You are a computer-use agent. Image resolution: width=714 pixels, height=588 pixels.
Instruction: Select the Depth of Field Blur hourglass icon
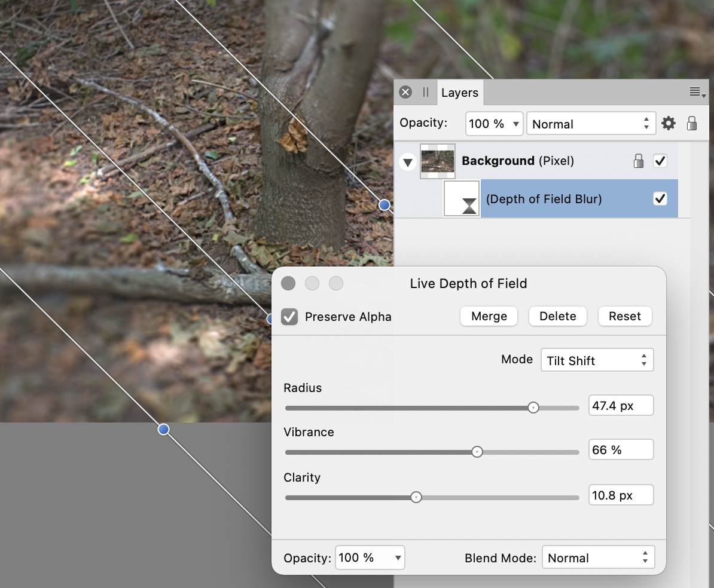[461, 198]
